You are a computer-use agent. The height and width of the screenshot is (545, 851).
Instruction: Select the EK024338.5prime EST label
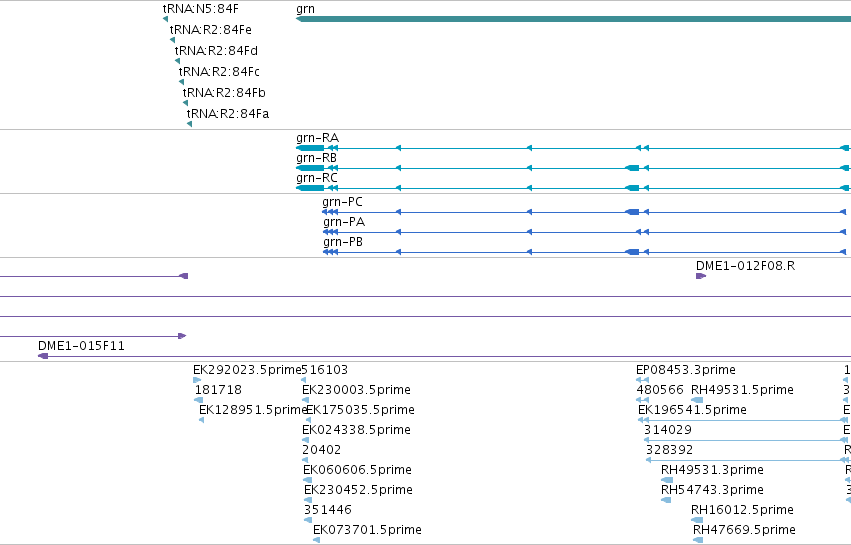coord(356,430)
